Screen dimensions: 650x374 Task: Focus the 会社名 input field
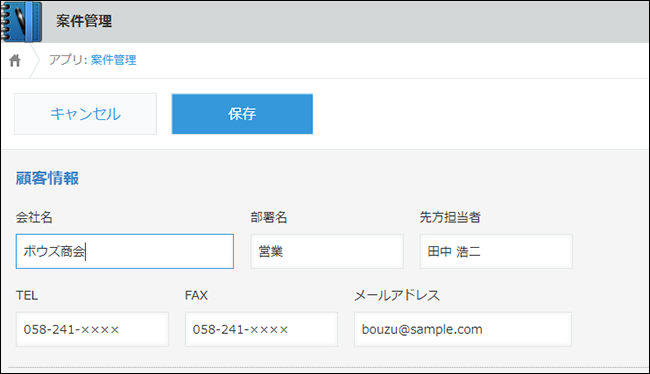pos(125,251)
